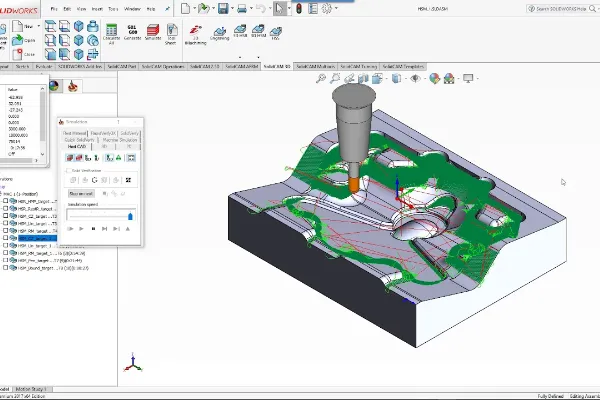The height and width of the screenshot is (400, 600).
Task: Toggle the HSM_Bound_target operation checkbox
Action: [5, 268]
